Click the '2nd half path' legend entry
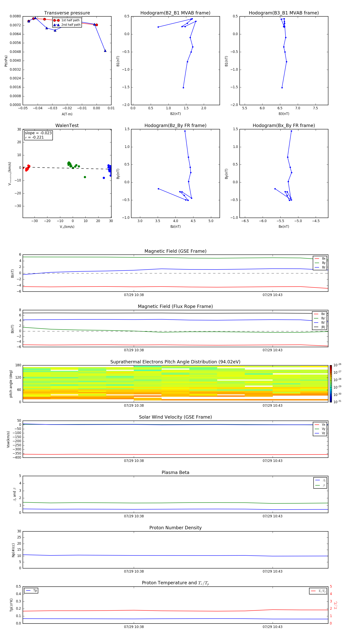The height and width of the screenshot is (644, 351). pos(67,25)
